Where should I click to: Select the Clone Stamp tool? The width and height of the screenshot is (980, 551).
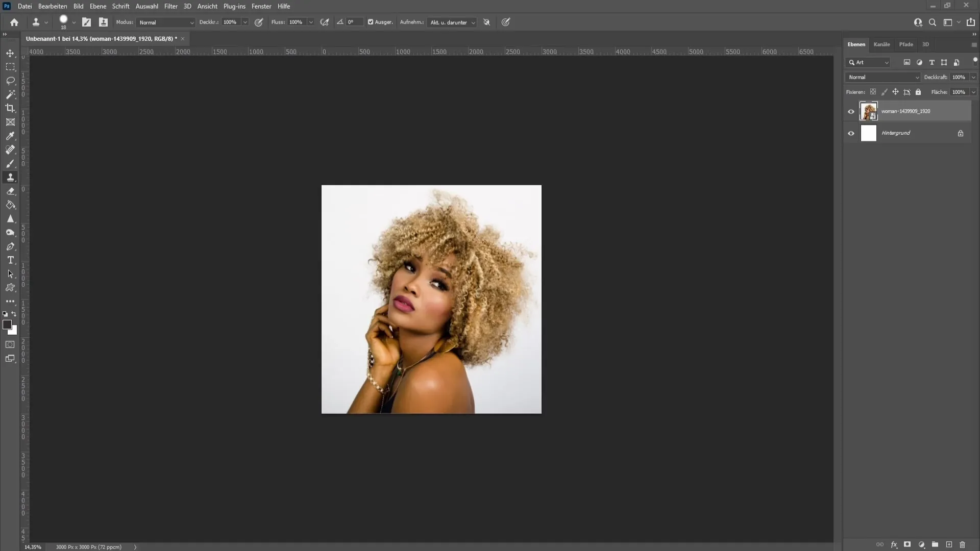point(10,178)
